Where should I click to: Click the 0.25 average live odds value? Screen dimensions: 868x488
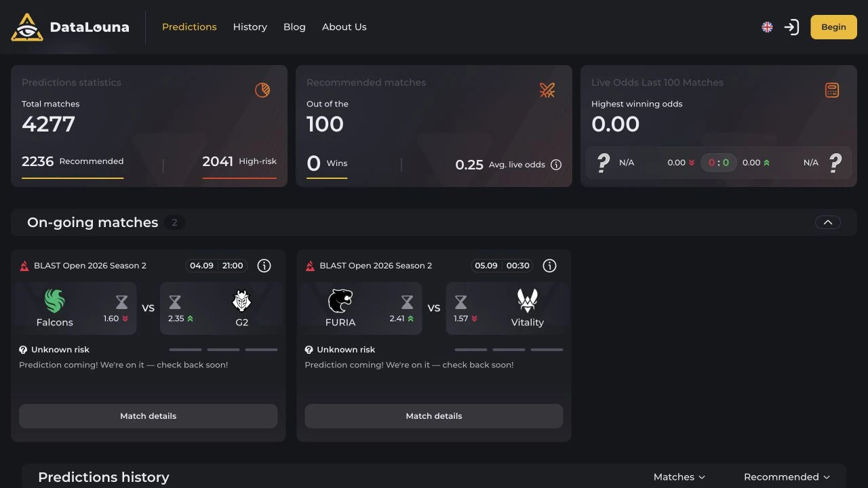469,165
